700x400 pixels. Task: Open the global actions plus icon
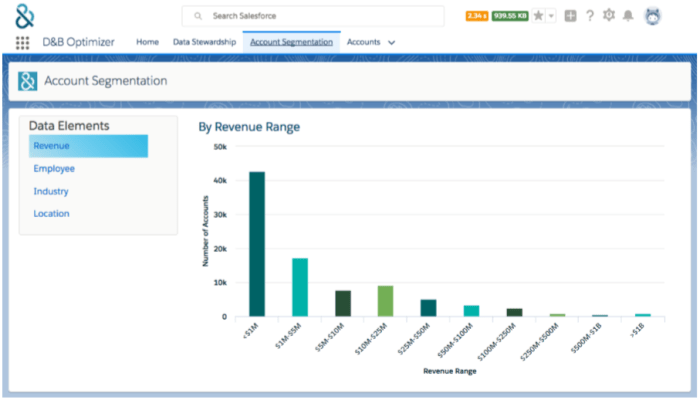(570, 16)
